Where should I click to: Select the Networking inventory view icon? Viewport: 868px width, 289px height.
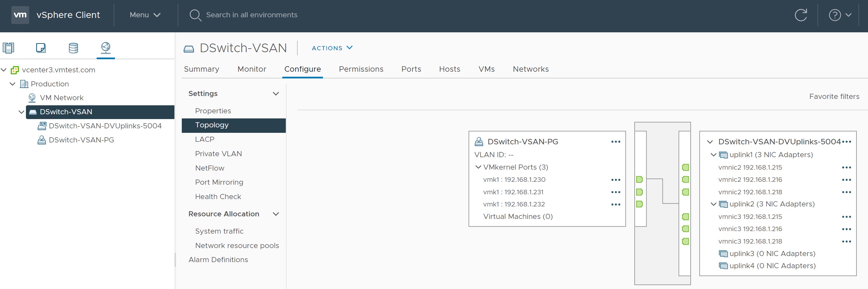coord(106,47)
